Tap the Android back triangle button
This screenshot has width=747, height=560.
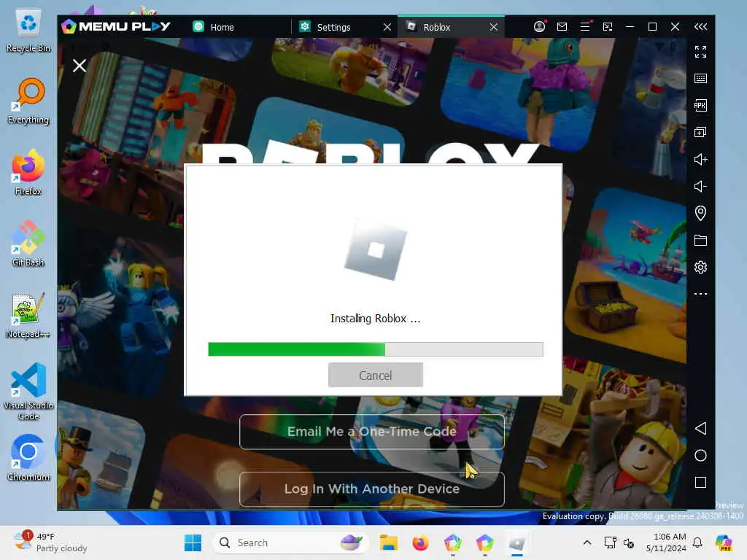pos(700,428)
